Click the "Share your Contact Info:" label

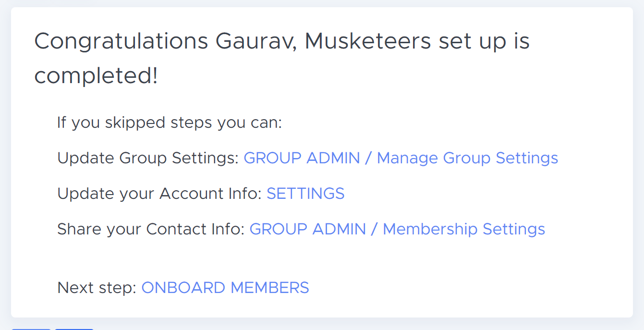pos(151,229)
